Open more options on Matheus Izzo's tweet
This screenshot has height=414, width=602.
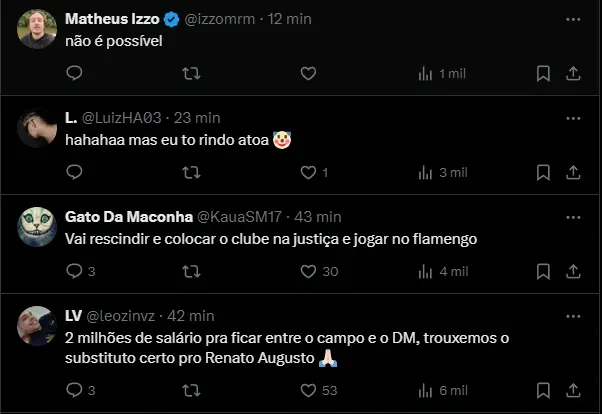574,19
